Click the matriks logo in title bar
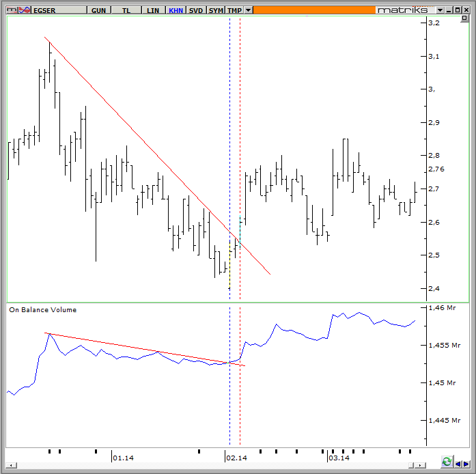 403,10
